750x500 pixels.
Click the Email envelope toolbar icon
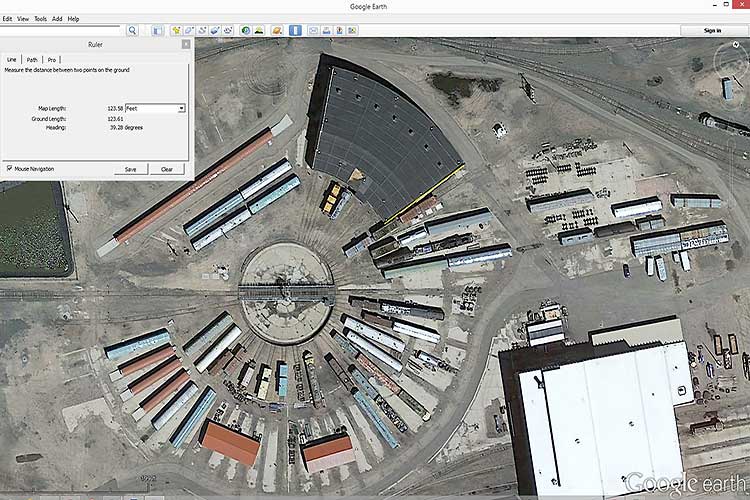coord(313,30)
